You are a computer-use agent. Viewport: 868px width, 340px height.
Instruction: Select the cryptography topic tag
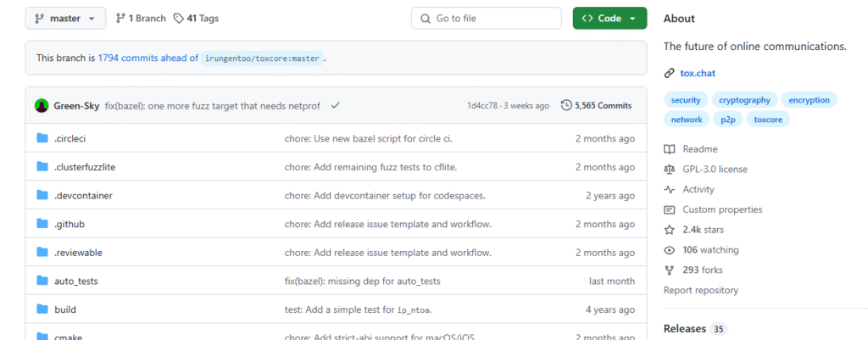click(x=744, y=100)
